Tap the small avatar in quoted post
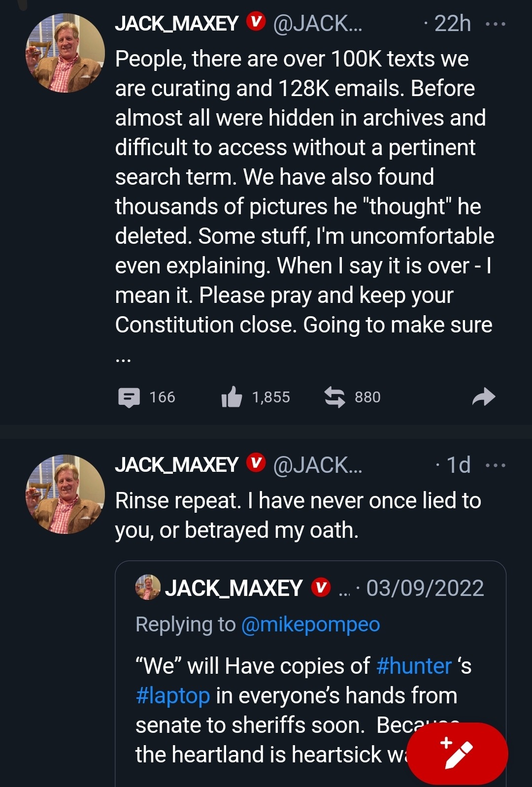The width and height of the screenshot is (532, 787). [x=148, y=587]
